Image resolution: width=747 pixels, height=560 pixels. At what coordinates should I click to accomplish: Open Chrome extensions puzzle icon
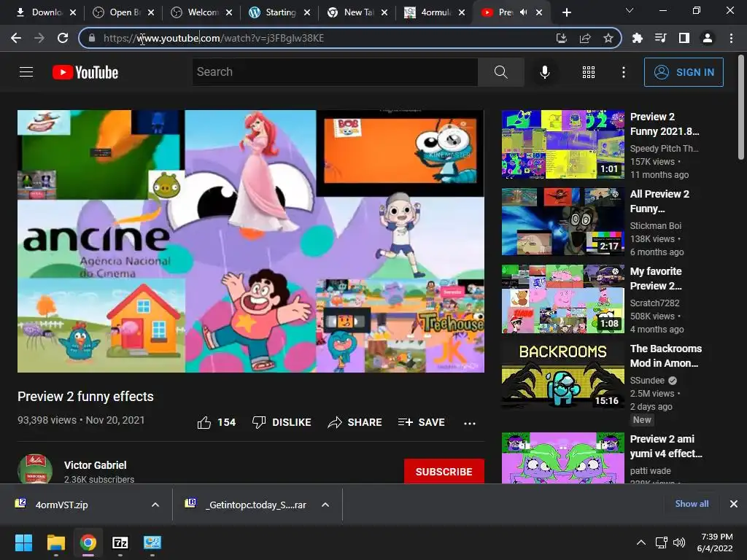[x=638, y=38]
